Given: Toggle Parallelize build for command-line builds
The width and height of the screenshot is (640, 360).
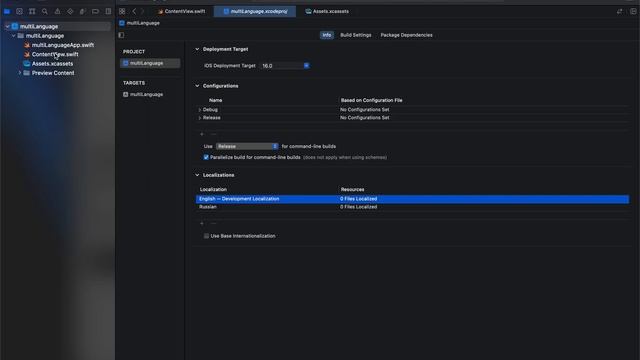Looking at the screenshot, I should pos(206,157).
